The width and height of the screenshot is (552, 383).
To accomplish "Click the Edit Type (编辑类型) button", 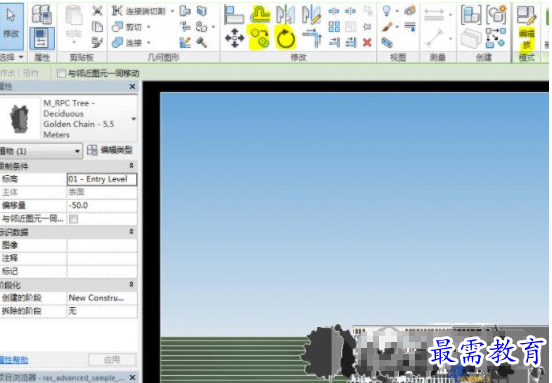I will pyautogui.click(x=110, y=150).
